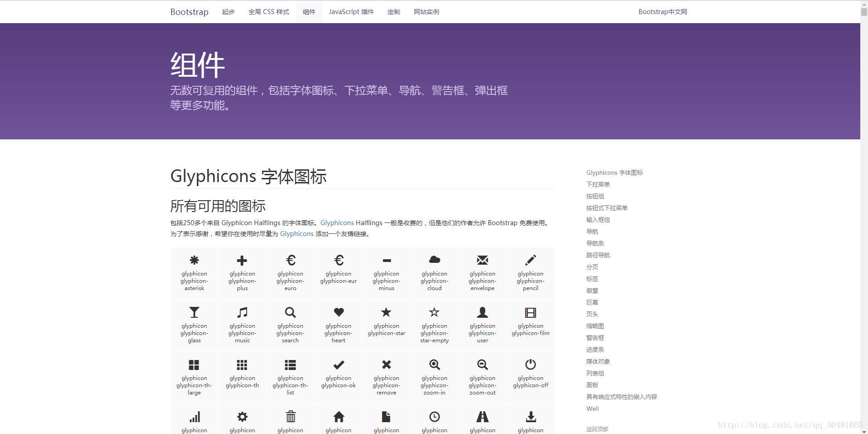
Task: Pick the zoom-out glyphicon
Action: (483, 365)
